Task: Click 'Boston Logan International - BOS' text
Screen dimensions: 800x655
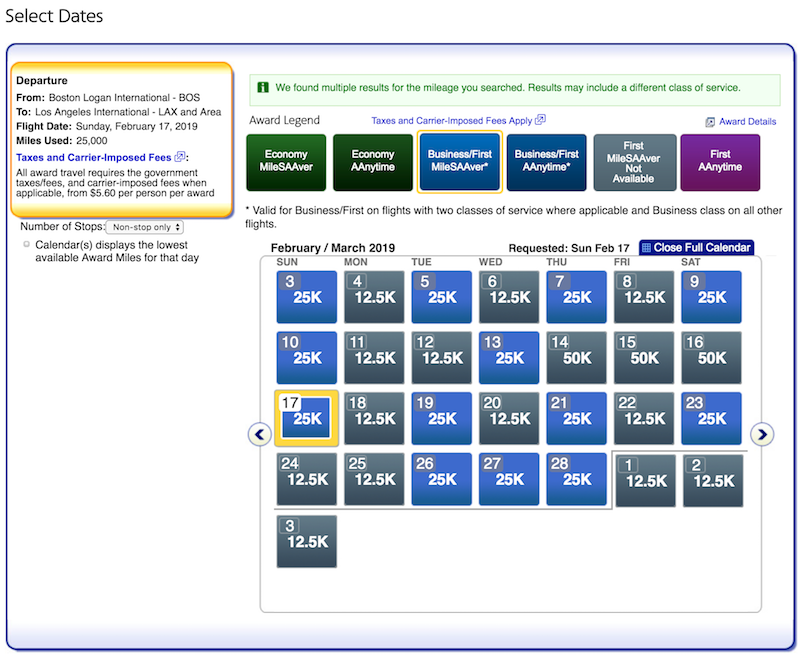Action: 124,98
